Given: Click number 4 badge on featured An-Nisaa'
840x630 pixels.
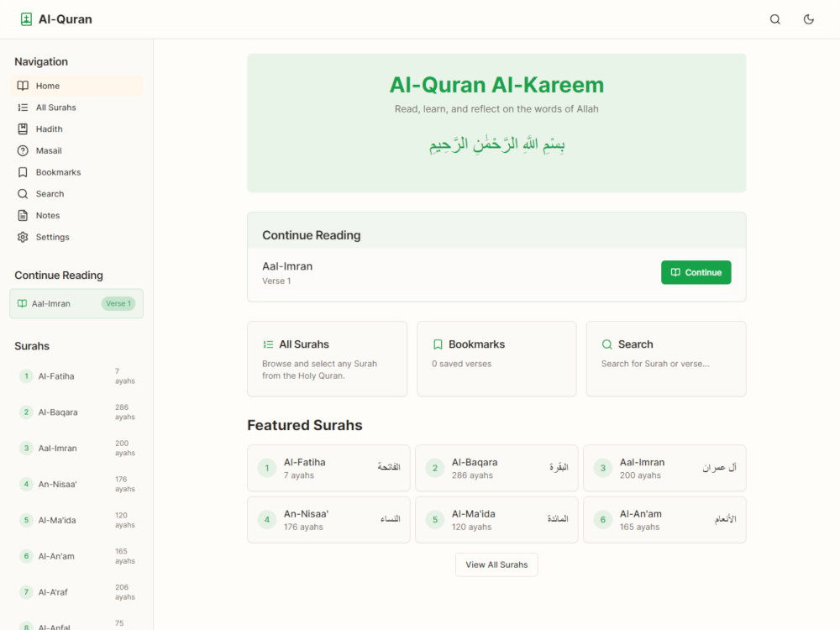Looking at the screenshot, I should (x=267, y=520).
